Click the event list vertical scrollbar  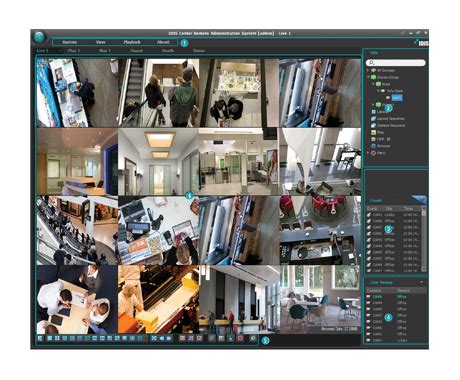click(424, 239)
